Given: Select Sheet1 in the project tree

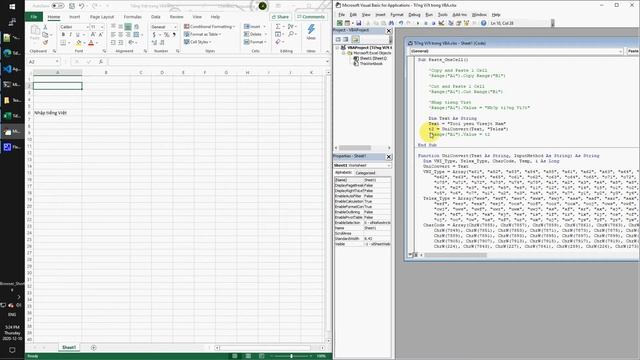Looking at the screenshot, I should (373, 58).
